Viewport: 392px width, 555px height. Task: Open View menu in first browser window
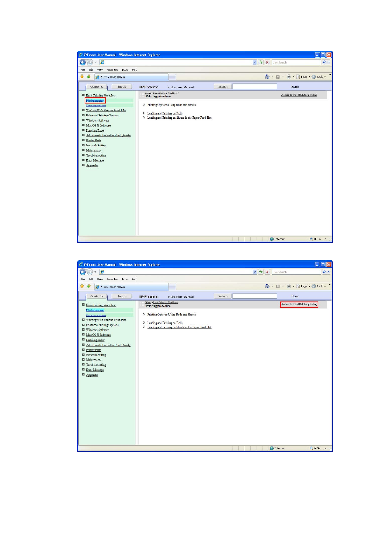coord(100,70)
